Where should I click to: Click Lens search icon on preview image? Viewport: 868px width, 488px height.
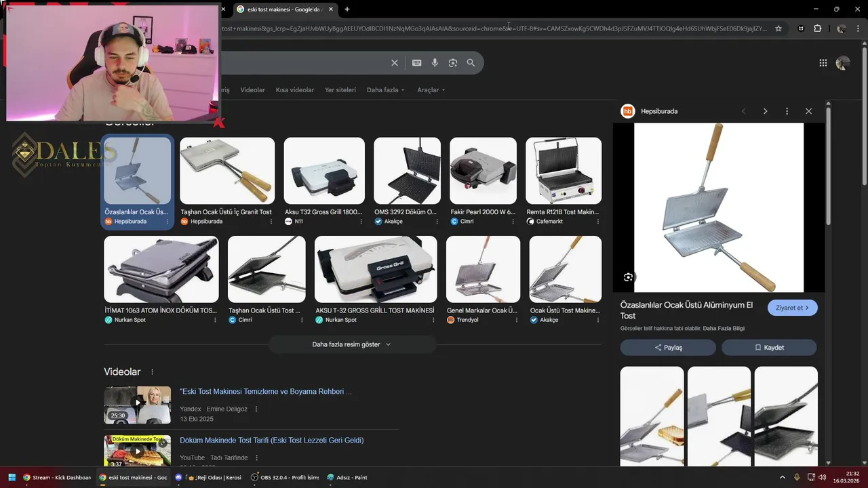pos(629,277)
